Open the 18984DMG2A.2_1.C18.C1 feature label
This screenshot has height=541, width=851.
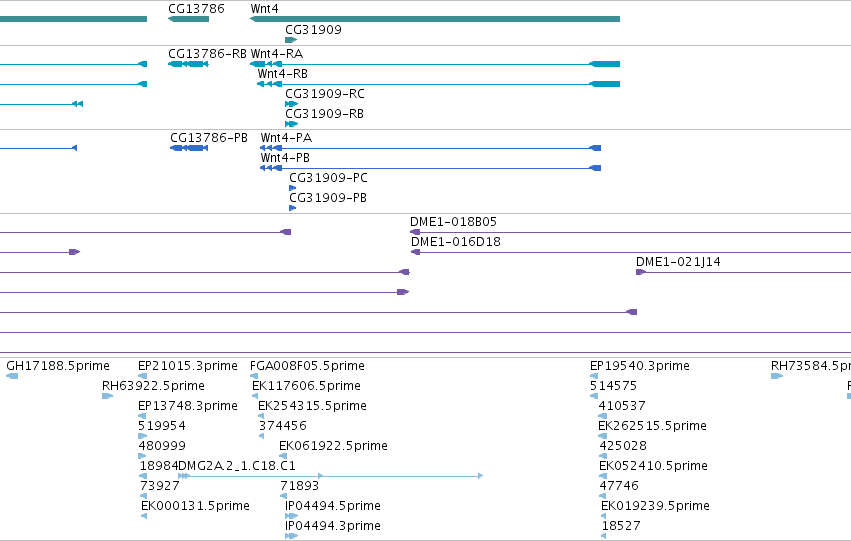tap(218, 467)
